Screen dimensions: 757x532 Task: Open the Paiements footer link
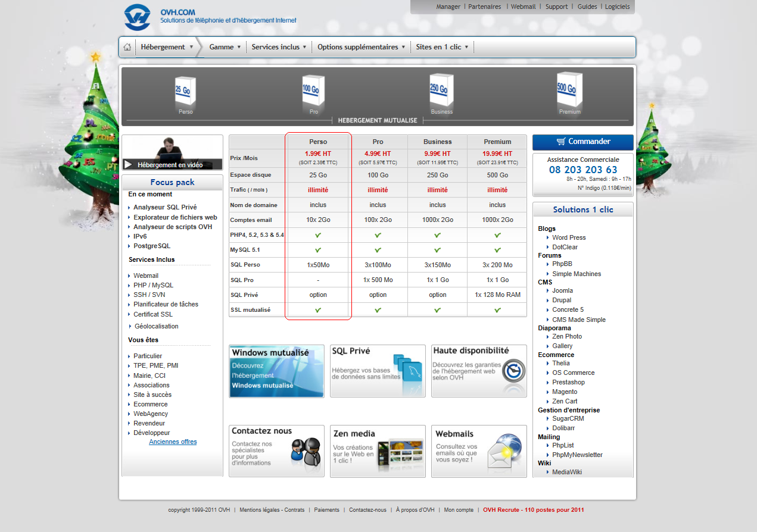point(327,510)
